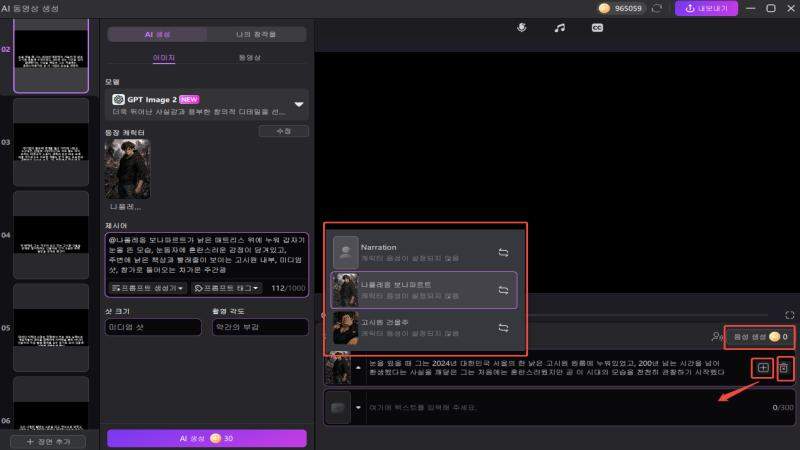The width and height of the screenshot is (800, 450).
Task: Delete the narration line with trash icon
Action: point(784,368)
